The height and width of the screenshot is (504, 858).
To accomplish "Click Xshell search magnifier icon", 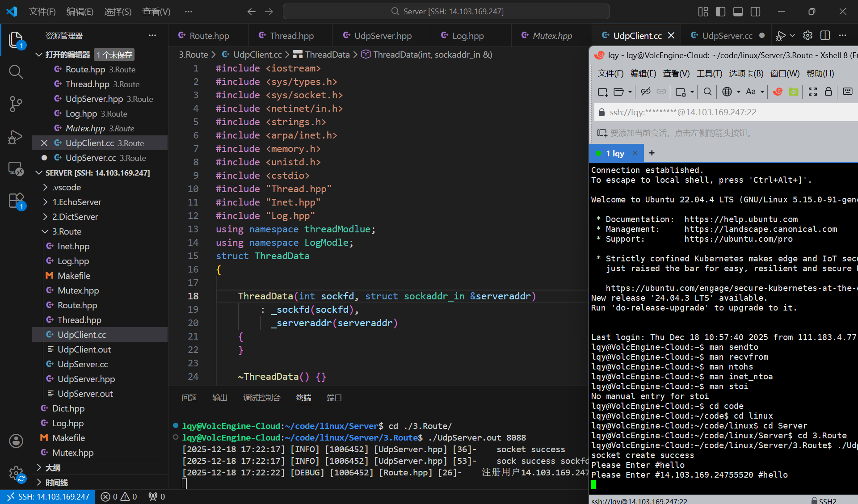I will pos(707,92).
